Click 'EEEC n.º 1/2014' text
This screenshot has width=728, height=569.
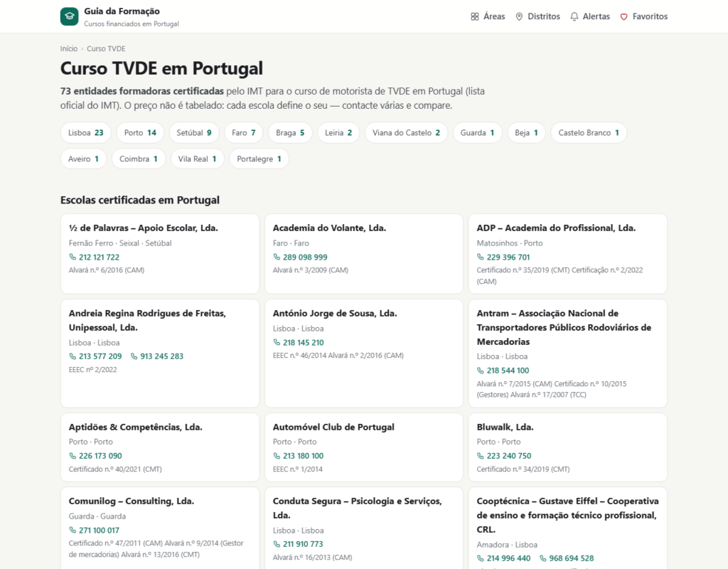298,469
